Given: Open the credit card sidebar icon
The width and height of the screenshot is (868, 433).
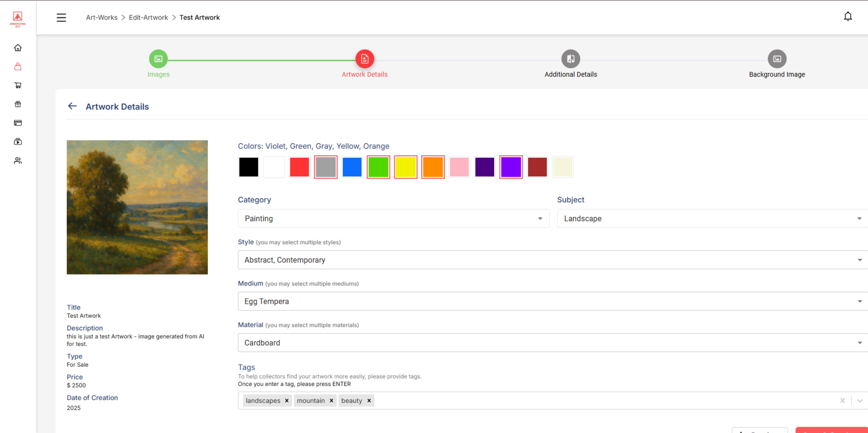Looking at the screenshot, I should (18, 123).
